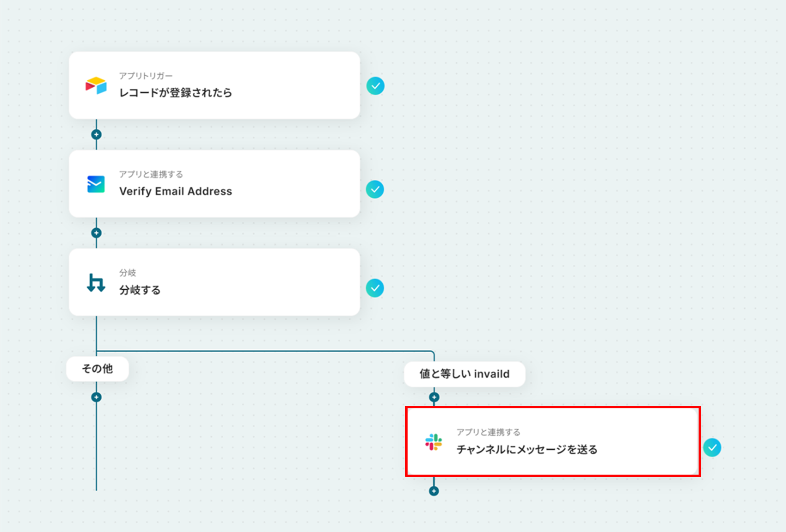The image size is (786, 532).
Task: Click checkmark next to レコードが登録されたら
Action: [375, 86]
